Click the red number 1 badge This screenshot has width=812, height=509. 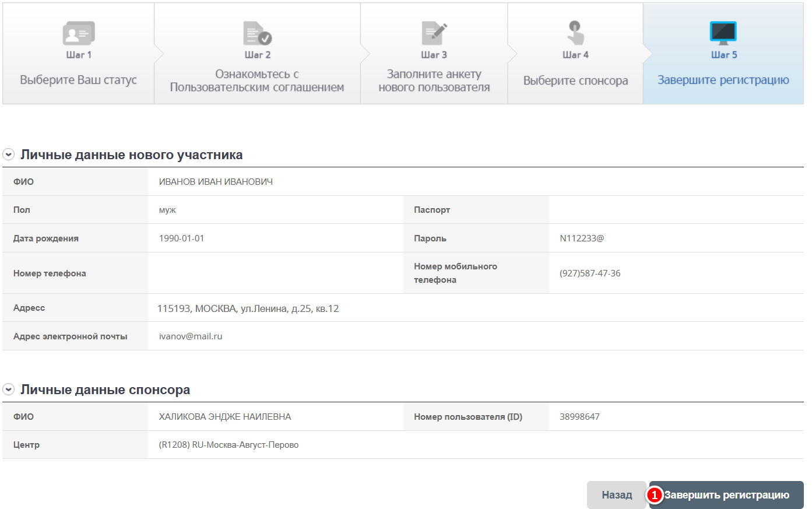coord(655,495)
